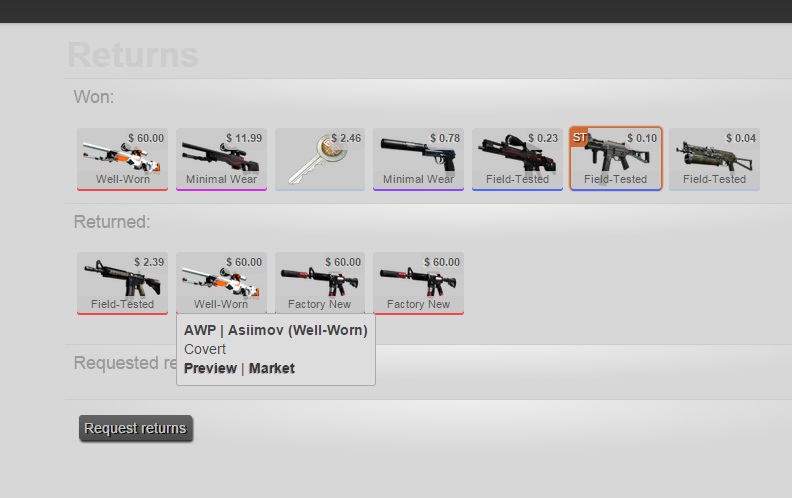The width and height of the screenshot is (792, 498).
Task: Open the Preview link in the tooltip
Action: [x=210, y=368]
